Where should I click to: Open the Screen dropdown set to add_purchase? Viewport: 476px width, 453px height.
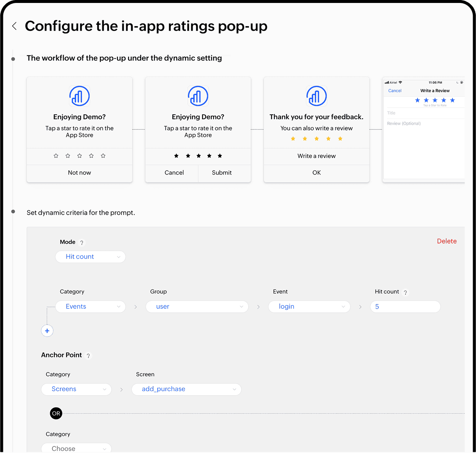point(186,389)
